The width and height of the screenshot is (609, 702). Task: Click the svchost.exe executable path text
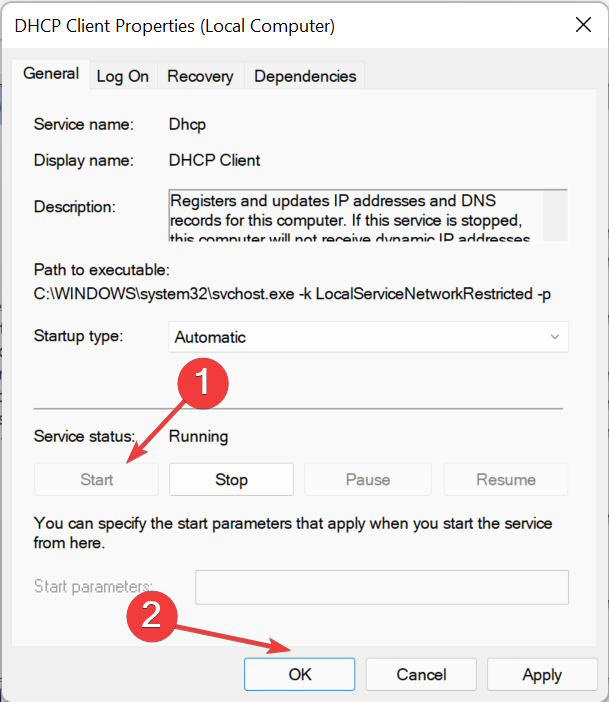click(292, 294)
